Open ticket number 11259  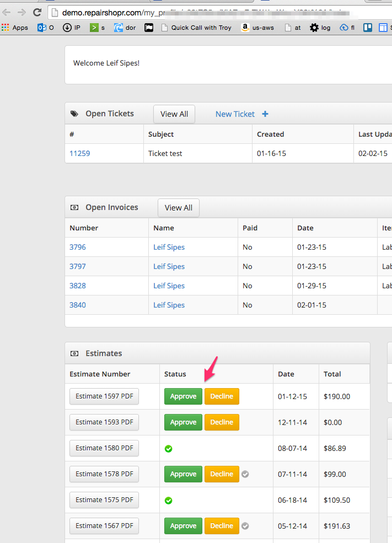point(79,153)
